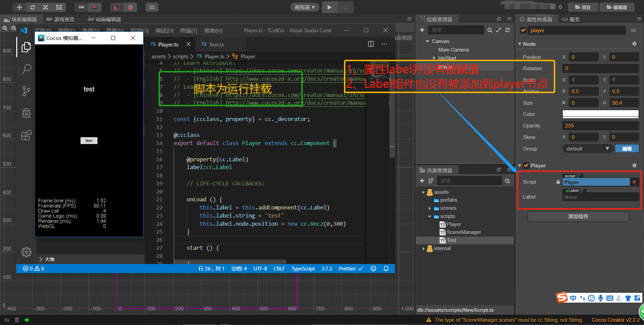
Task: Disable the Player component checkbox
Action: (526, 166)
